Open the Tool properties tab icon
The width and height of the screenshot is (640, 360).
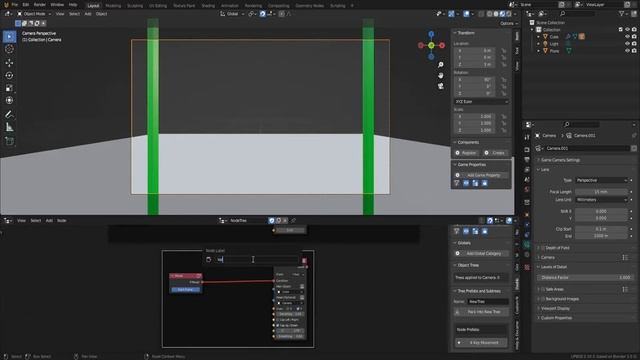pos(527,137)
